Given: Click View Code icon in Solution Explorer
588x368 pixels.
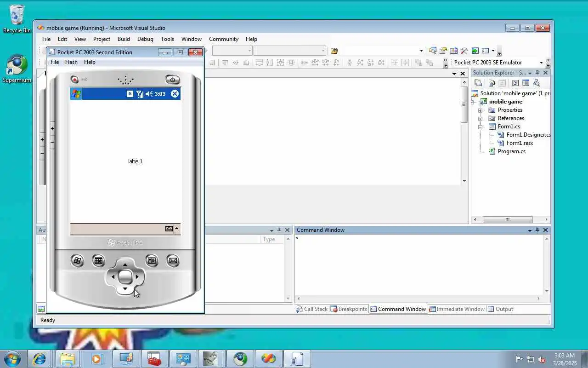Looking at the screenshot, I should tap(515, 83).
